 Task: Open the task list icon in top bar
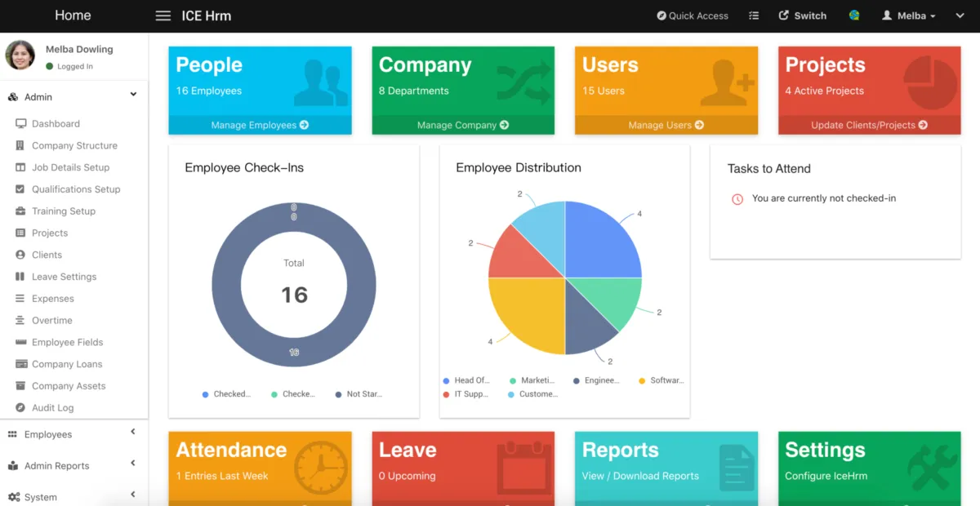tap(754, 16)
